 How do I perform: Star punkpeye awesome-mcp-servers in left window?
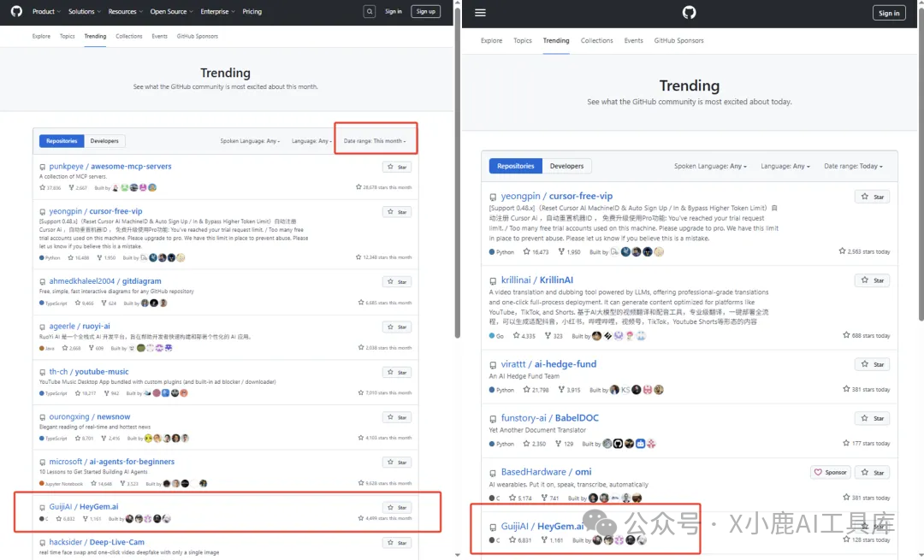397,167
